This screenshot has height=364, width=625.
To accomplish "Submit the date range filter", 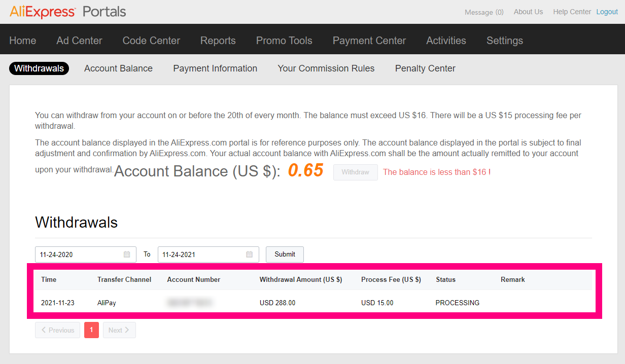I will click(285, 254).
